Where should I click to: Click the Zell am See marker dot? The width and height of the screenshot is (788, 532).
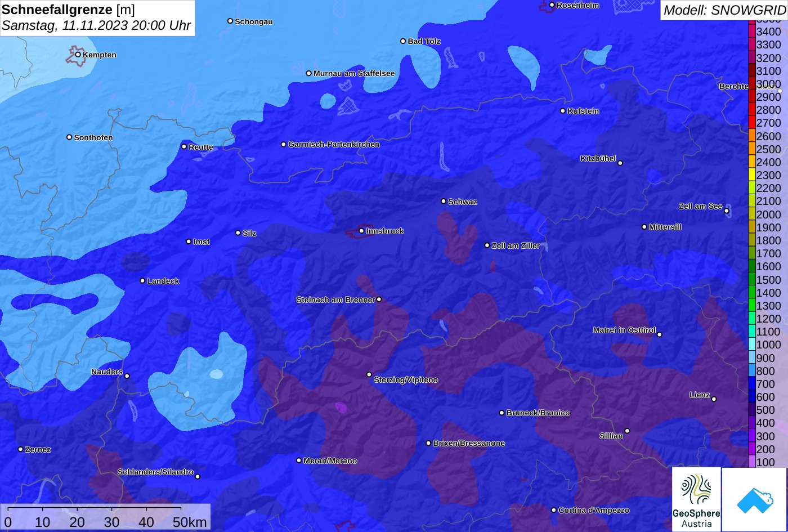[x=727, y=211]
